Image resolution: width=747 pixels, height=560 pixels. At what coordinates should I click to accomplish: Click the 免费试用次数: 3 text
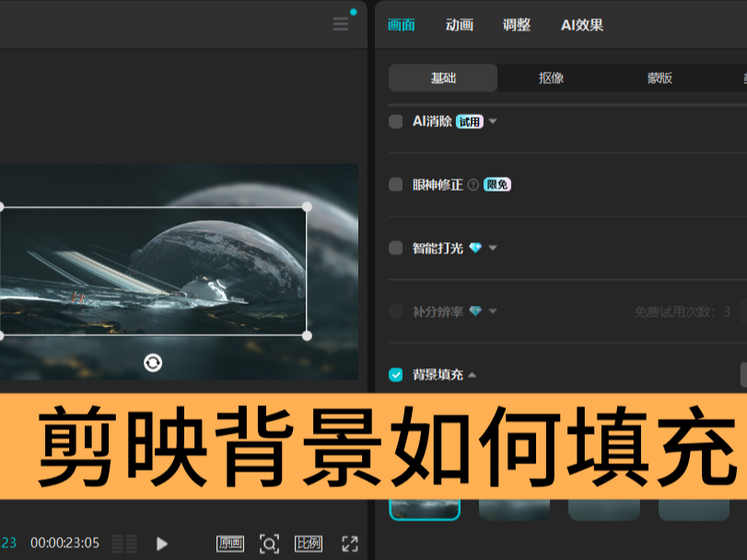[x=683, y=311]
